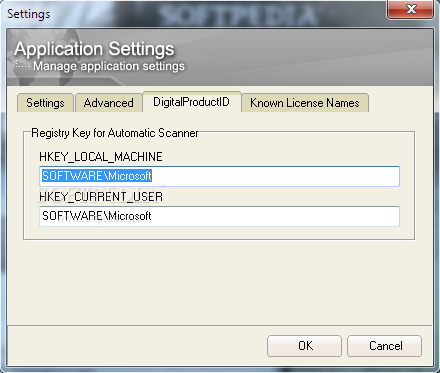Viewport: 440px width, 373px height.
Task: Open the Advanced tab
Action: click(109, 103)
